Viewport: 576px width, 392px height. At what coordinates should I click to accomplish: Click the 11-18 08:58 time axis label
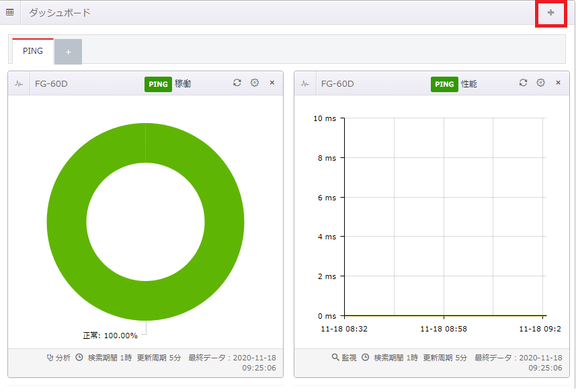(444, 329)
